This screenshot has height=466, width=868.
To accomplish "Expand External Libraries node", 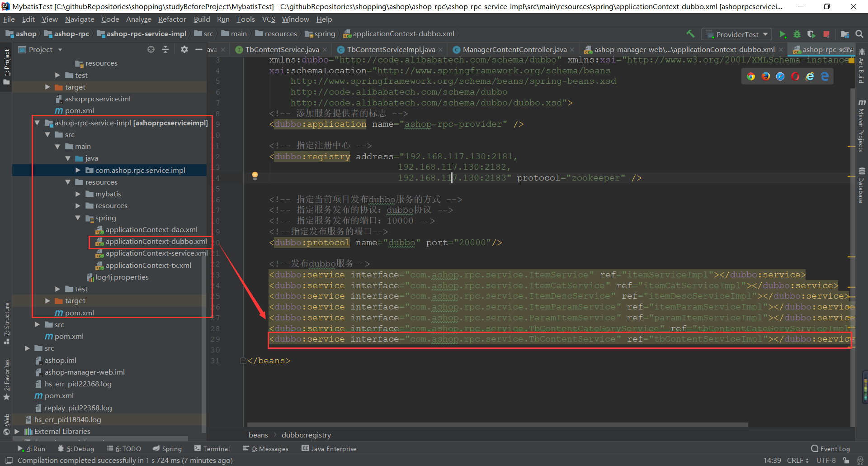I will [17, 432].
